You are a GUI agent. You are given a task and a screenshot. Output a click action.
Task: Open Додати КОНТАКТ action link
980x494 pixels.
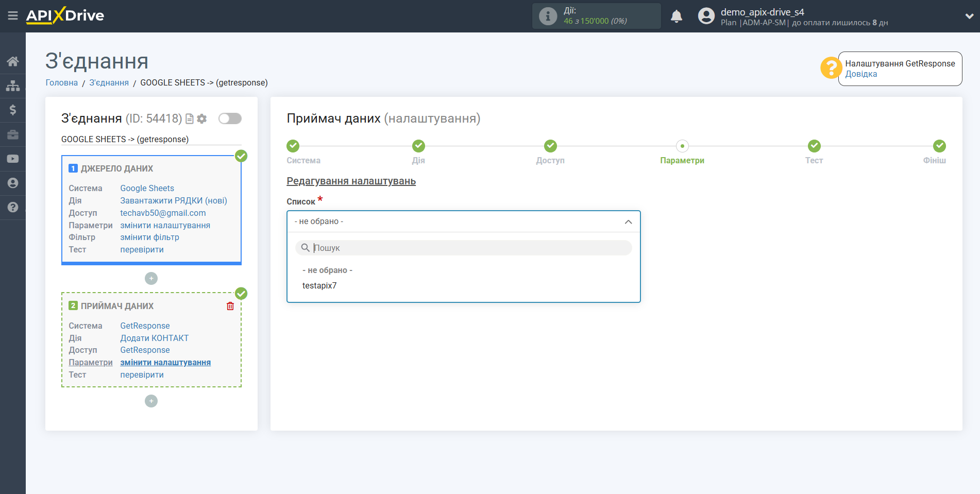(155, 338)
